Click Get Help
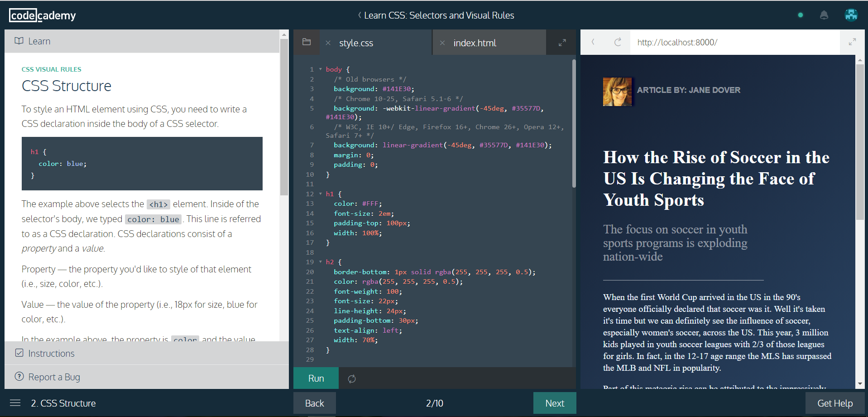The height and width of the screenshot is (417, 868). click(835, 403)
